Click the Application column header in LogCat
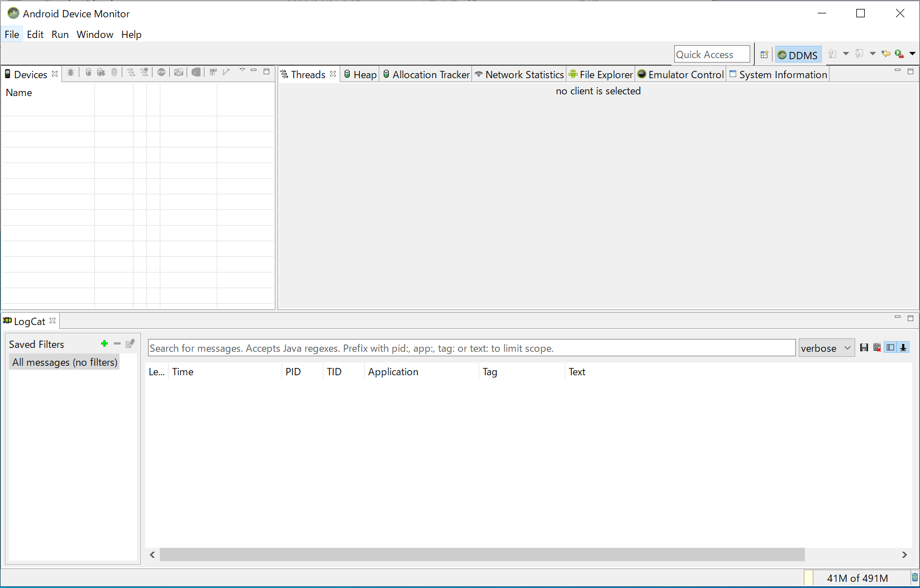This screenshot has height=588, width=920. click(x=393, y=372)
